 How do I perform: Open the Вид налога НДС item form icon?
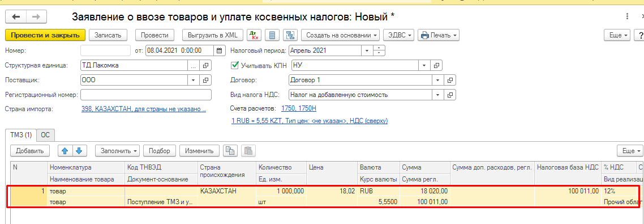450,95
